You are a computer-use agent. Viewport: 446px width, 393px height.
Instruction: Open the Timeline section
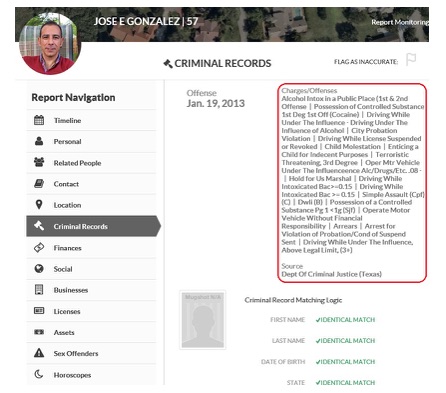tap(91, 120)
